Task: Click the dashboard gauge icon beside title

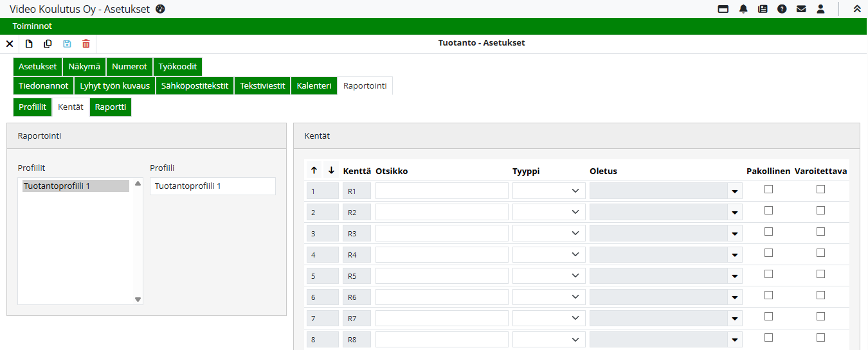Action: click(x=161, y=9)
